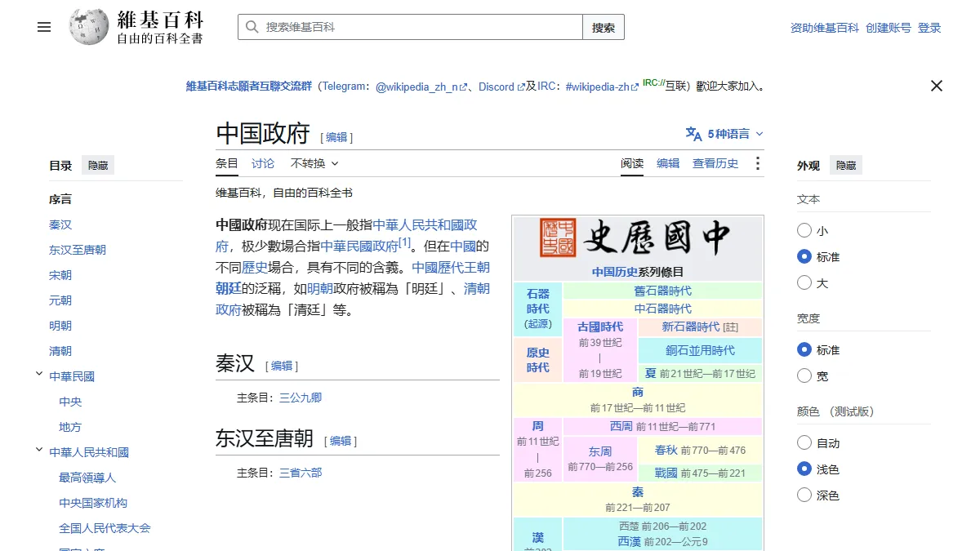Image resolution: width=980 pixels, height=551 pixels.
Task: Dismiss the banner with the X icon
Action: [x=937, y=86]
